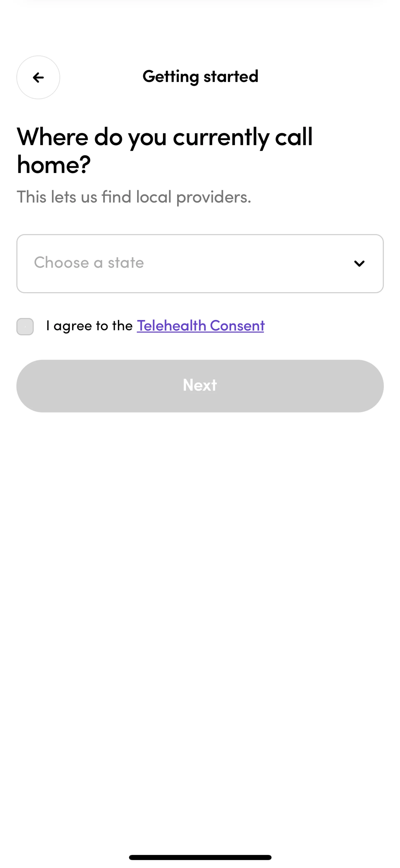Tap the "Where do you currently call home?" heading
The width and height of the screenshot is (400, 868).
click(x=165, y=151)
